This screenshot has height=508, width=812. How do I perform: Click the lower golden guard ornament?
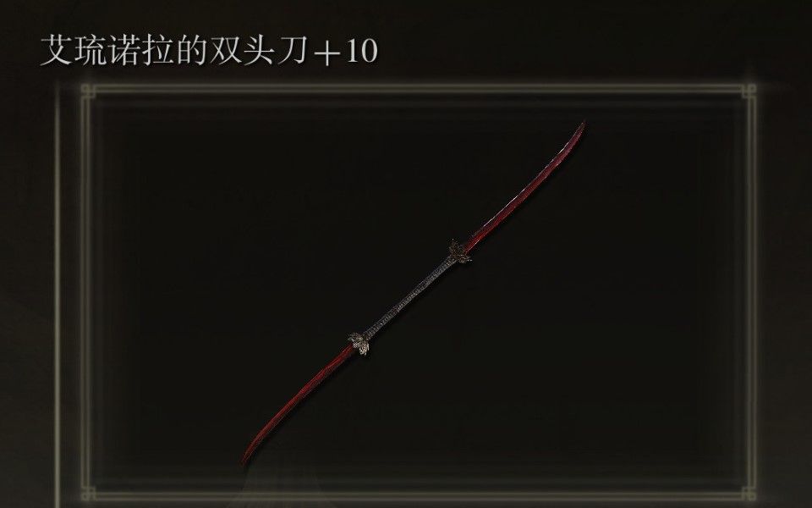[359, 343]
